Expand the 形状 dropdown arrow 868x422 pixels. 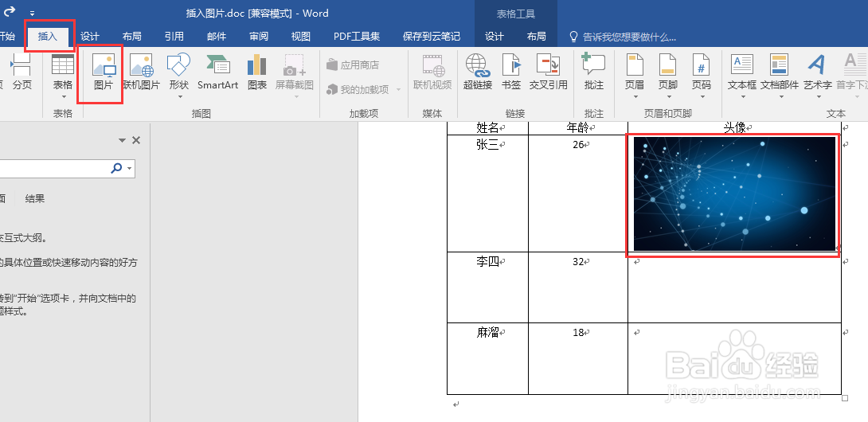[179, 97]
